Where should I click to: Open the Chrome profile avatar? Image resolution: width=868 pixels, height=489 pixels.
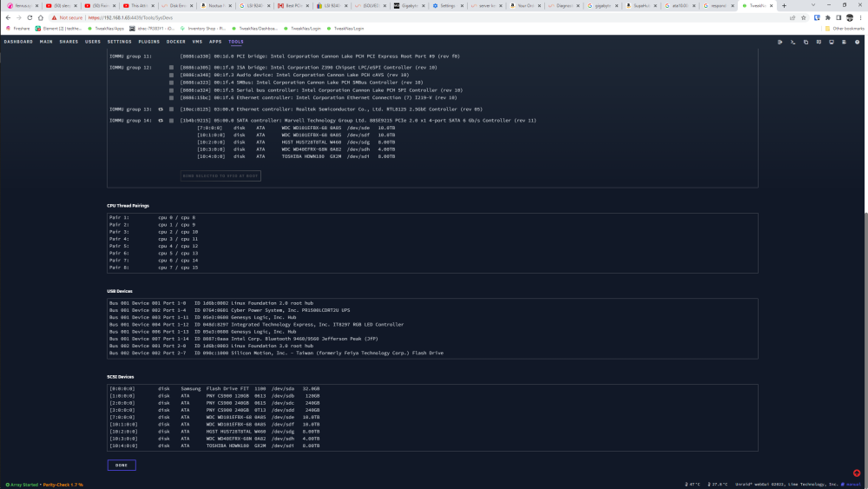pyautogui.click(x=850, y=17)
